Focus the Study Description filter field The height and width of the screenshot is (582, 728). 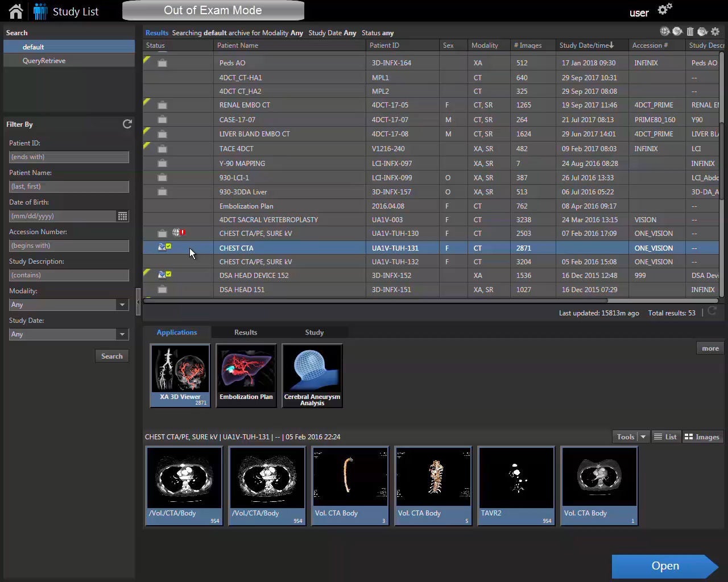[x=69, y=275]
